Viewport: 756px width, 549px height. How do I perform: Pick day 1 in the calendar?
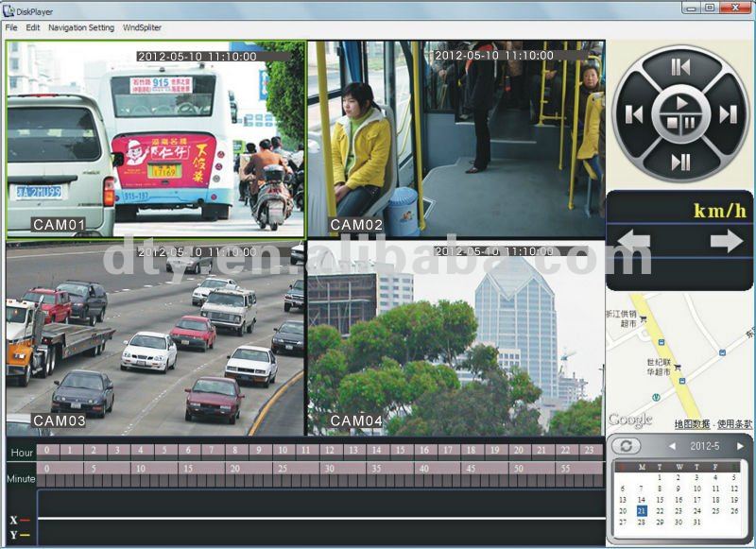point(660,478)
